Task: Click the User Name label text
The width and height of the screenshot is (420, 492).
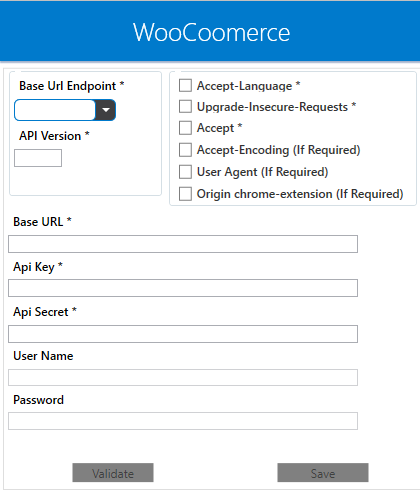Action: pos(43,356)
